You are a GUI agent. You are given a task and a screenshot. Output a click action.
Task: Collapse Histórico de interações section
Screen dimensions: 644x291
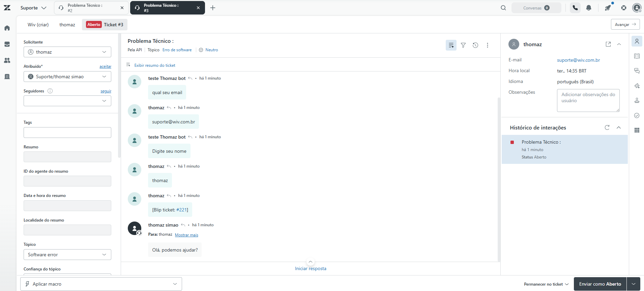(619, 127)
